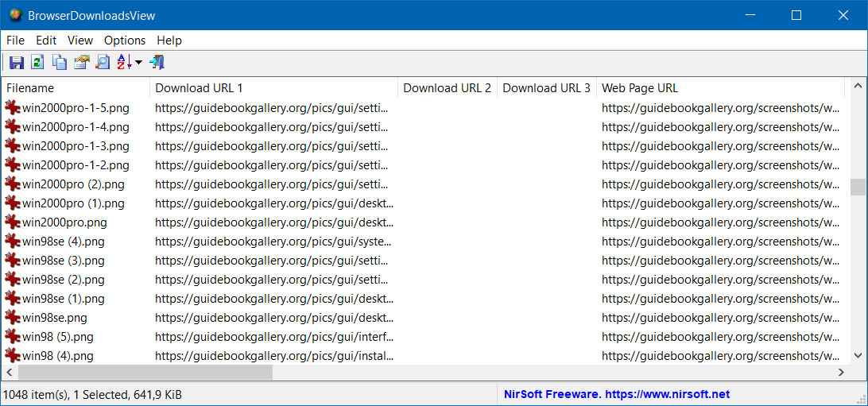868x406 pixels.
Task: Click the Exit toolbar icon
Action: 157,62
